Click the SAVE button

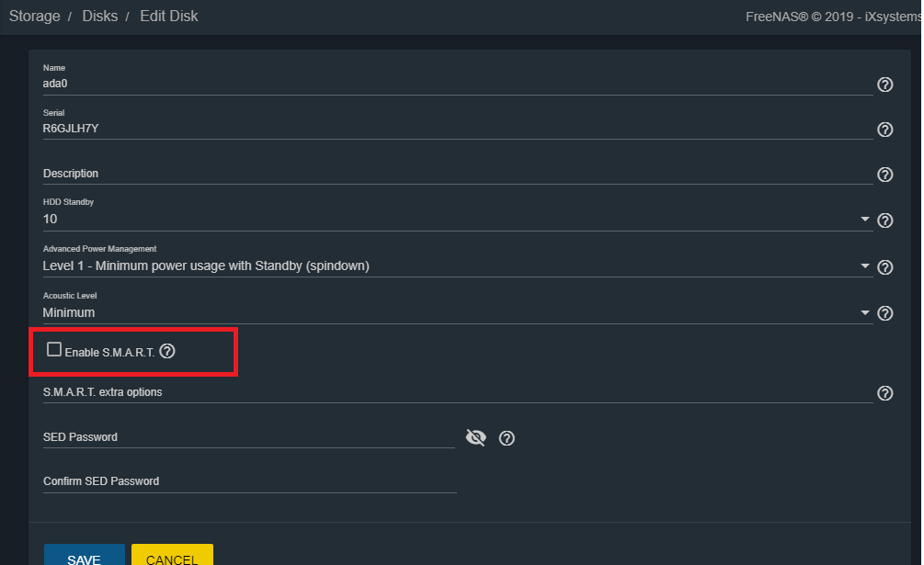pos(84,557)
